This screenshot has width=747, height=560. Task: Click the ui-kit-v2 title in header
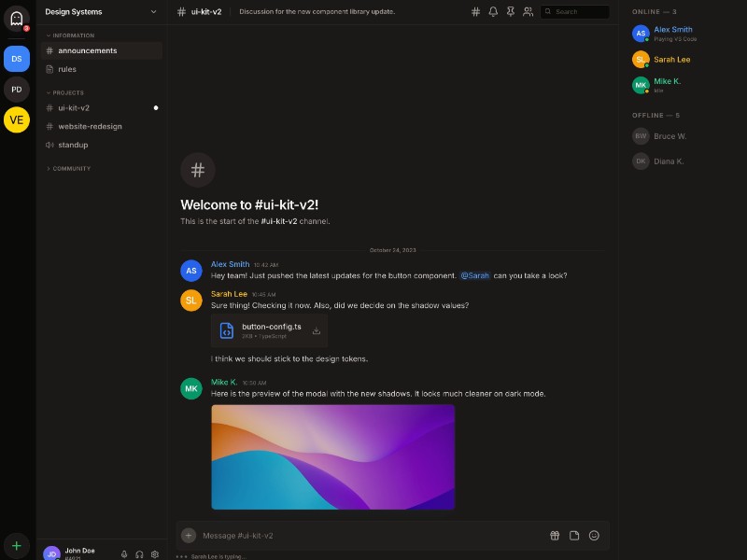coord(206,12)
